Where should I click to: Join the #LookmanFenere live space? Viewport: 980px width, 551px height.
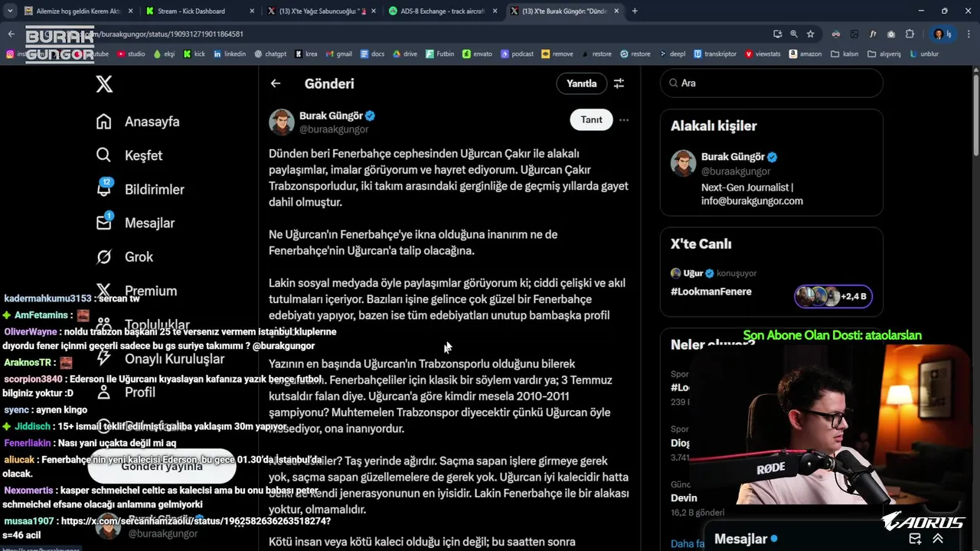tap(711, 292)
